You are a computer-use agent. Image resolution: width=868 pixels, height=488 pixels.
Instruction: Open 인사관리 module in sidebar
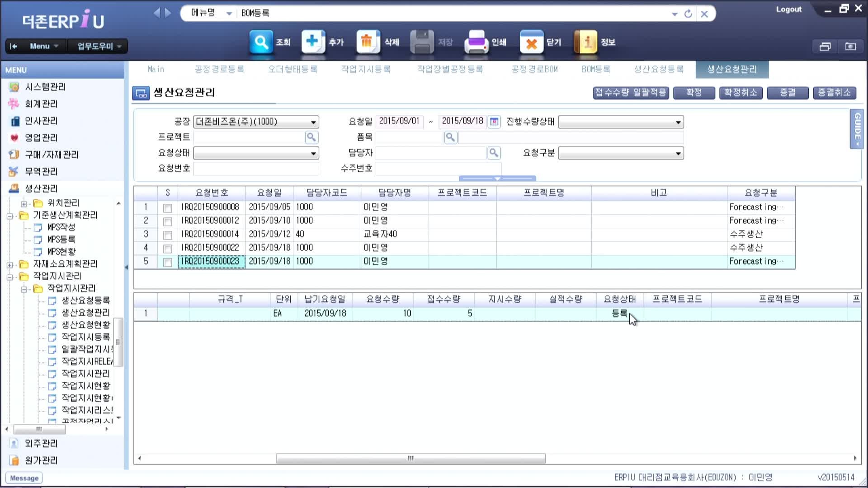(41, 121)
